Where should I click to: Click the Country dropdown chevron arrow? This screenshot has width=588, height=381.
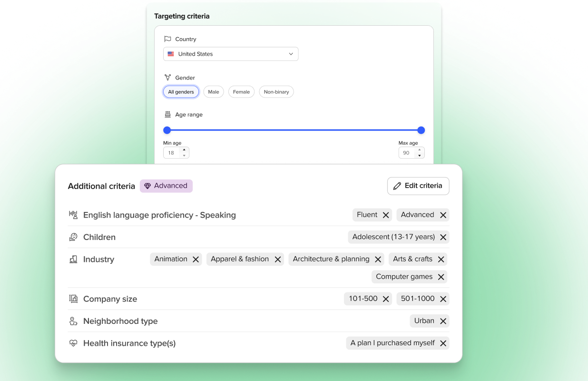[x=291, y=54]
